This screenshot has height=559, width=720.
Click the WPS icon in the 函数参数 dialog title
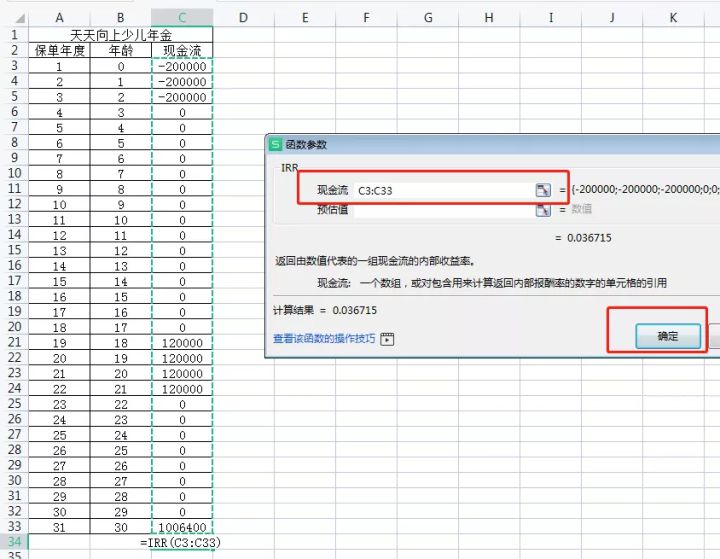point(275,144)
